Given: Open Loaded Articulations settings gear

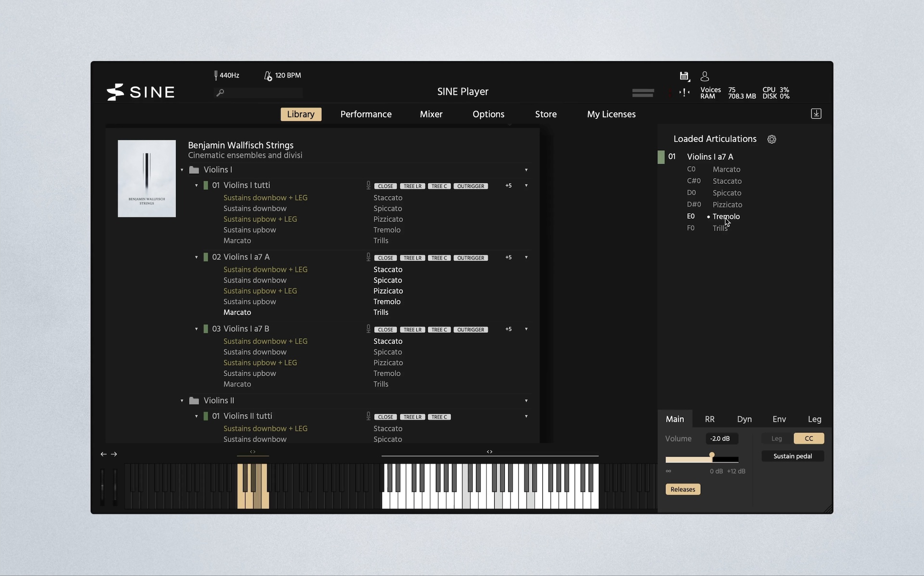Looking at the screenshot, I should 771,139.
